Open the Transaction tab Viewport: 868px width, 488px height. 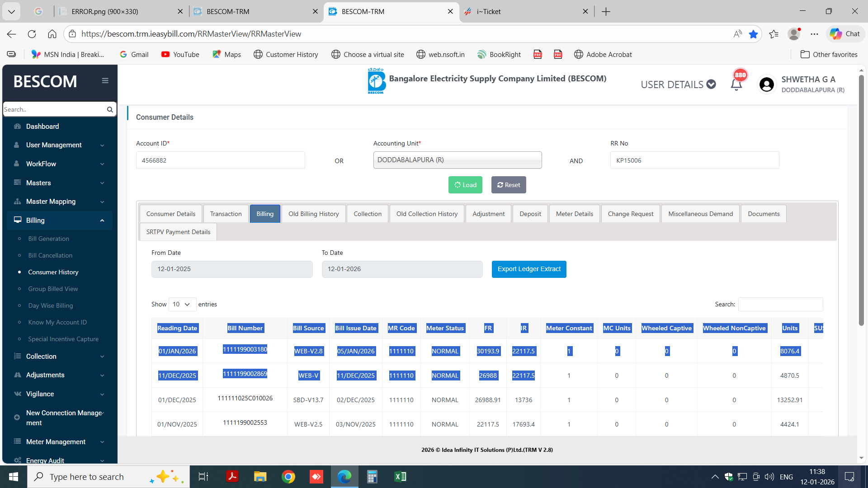[x=226, y=214]
